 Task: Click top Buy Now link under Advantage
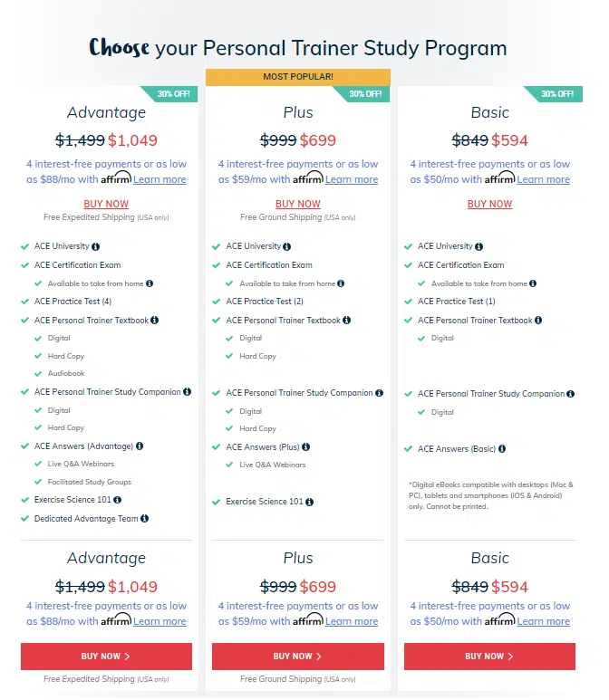(106, 204)
